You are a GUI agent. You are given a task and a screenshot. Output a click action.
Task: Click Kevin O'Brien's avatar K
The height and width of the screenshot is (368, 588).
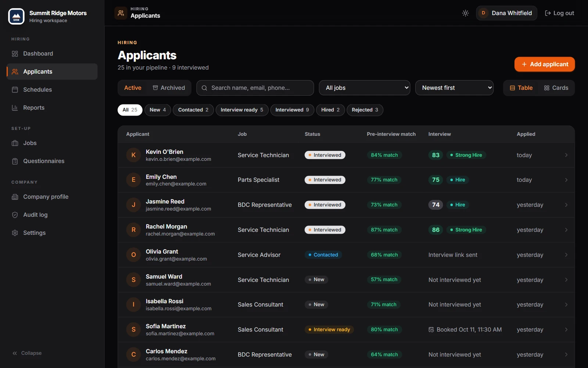(x=133, y=155)
